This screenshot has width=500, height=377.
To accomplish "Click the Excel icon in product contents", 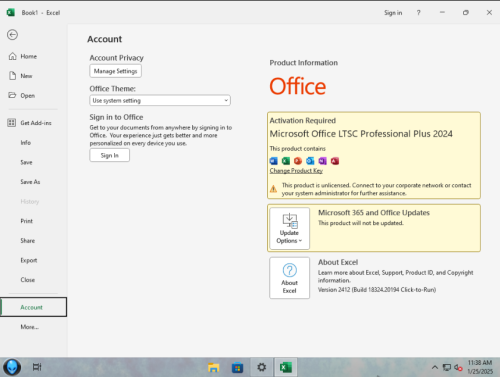I will (x=286, y=161).
